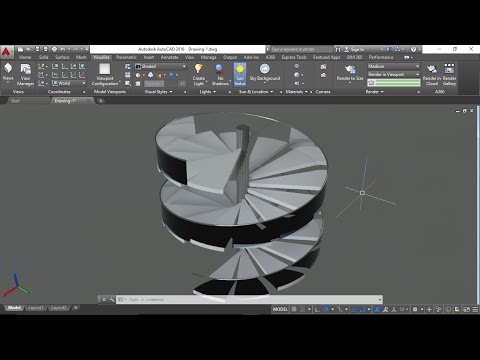Image resolution: width=480 pixels, height=360 pixels.
Task: Open the Featured Apps ribbon tab
Action: click(x=327, y=57)
